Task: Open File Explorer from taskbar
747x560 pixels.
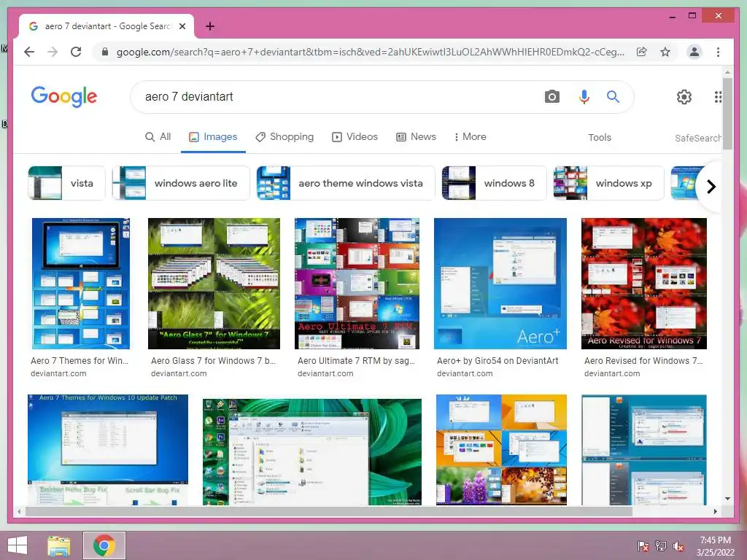Action: click(58, 545)
